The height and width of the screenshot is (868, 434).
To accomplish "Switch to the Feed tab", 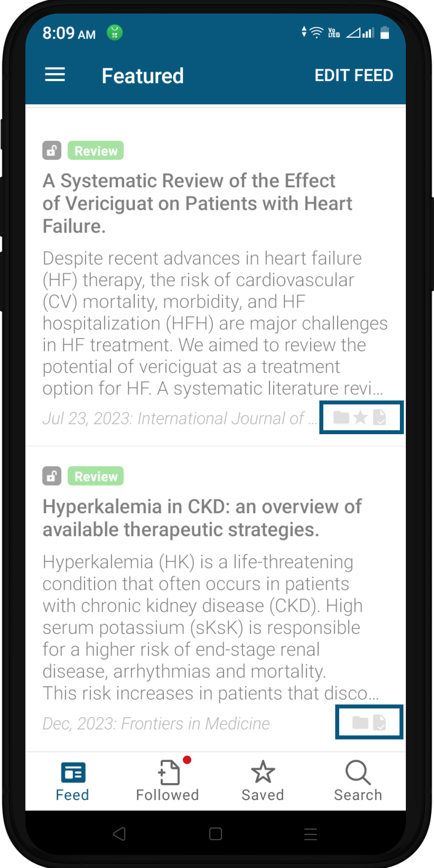I will coord(73,781).
